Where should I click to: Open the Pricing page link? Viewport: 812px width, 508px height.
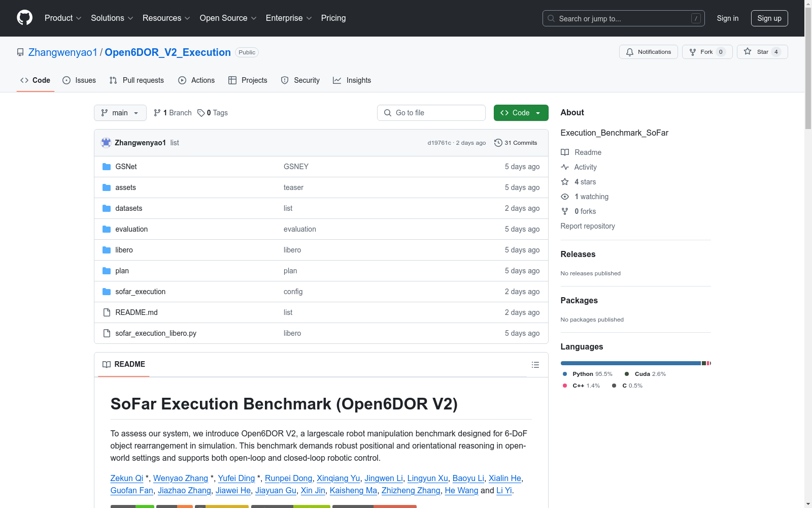[333, 18]
